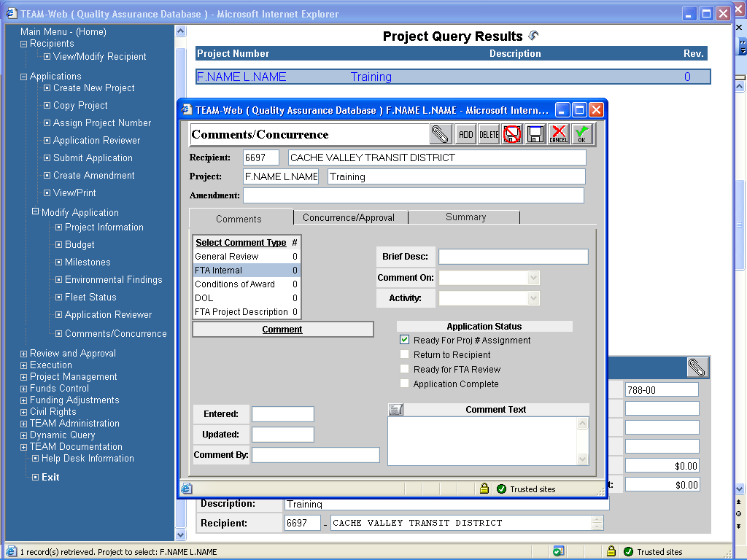747x560 pixels.
Task: Click the paperclip attachment icon in Comments/Concurrence toolbar
Action: [x=441, y=134]
